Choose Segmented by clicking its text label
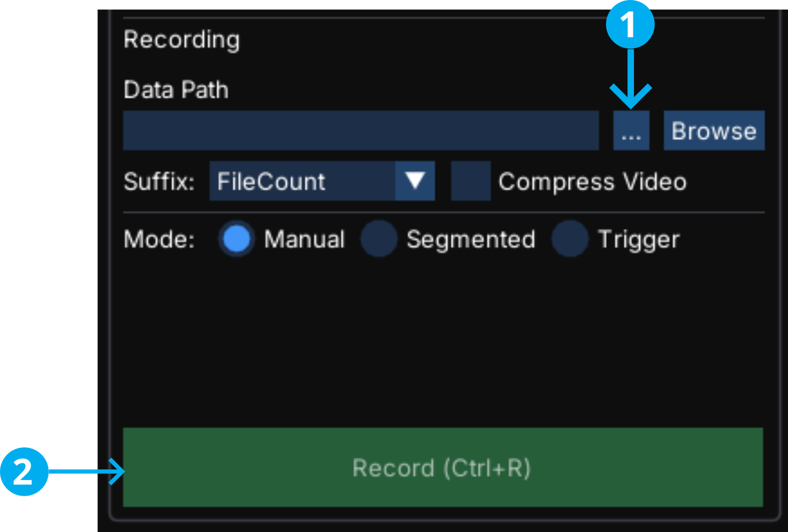788x532 pixels. tap(471, 240)
